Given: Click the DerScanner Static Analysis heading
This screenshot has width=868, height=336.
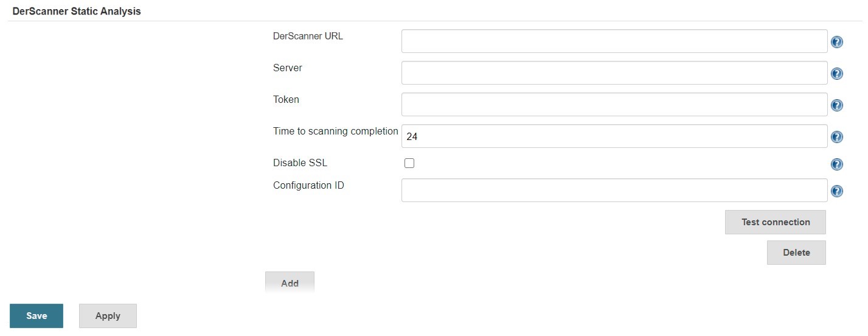Looking at the screenshot, I should (77, 11).
